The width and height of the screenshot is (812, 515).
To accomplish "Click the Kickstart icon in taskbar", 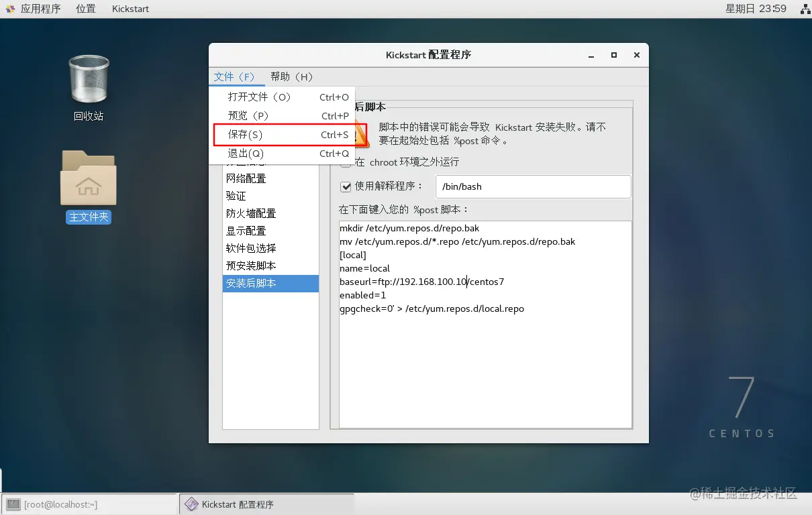I will pos(191,504).
